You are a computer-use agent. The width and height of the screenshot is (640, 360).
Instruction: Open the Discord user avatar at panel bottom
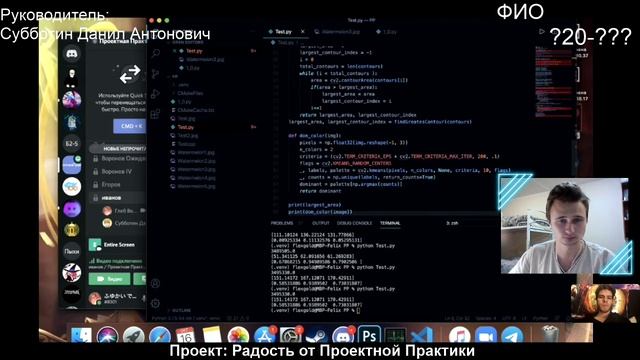click(95, 298)
